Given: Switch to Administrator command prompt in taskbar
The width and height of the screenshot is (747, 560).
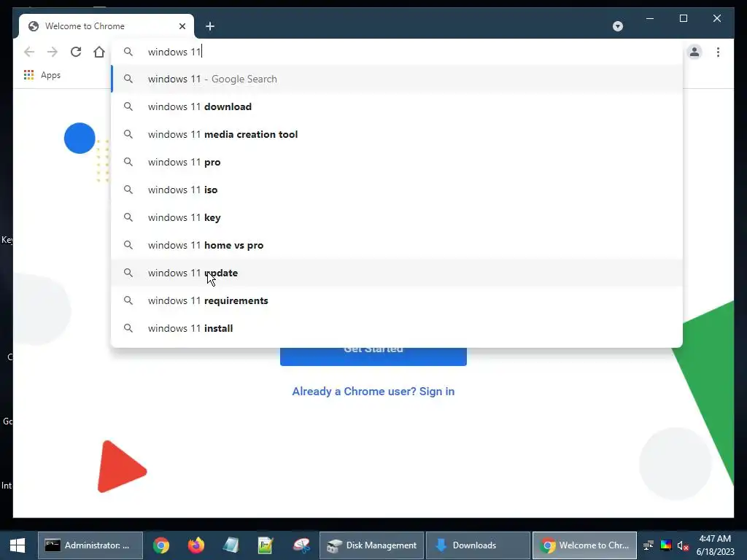Looking at the screenshot, I should coord(90,545).
